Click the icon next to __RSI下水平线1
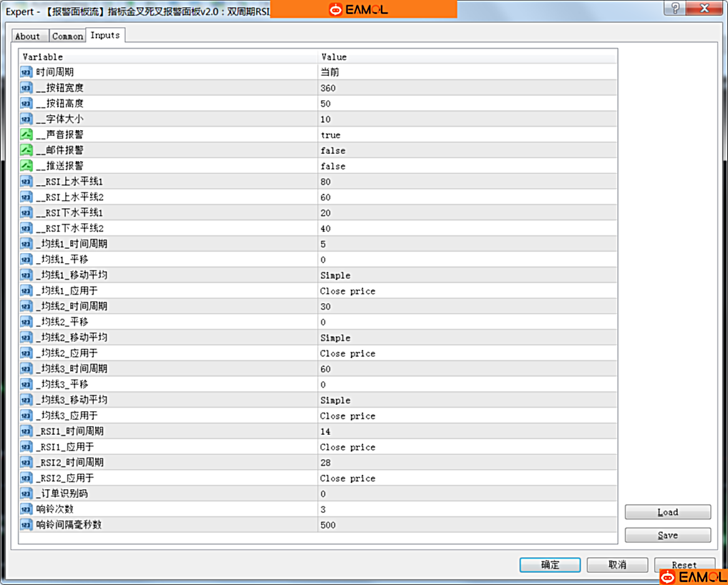728x585 pixels. click(26, 213)
